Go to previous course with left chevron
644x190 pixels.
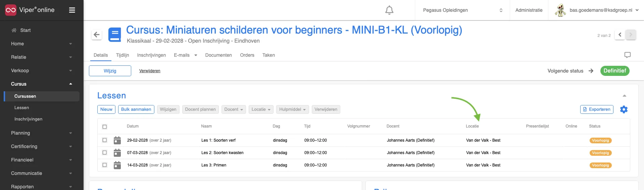620,35
